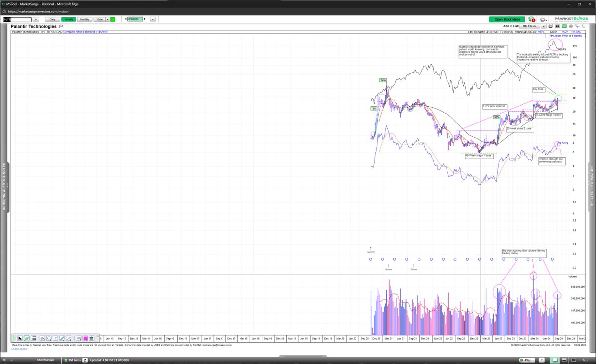This screenshot has width=596, height=364.
Task: Select the pen/highlighter markup tool
Action: click(x=69, y=338)
